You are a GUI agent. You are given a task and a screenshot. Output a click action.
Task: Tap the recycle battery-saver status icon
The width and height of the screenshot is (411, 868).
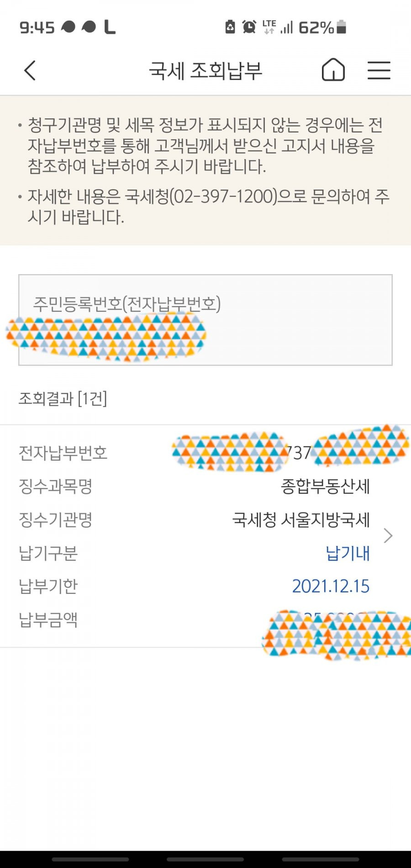(231, 27)
